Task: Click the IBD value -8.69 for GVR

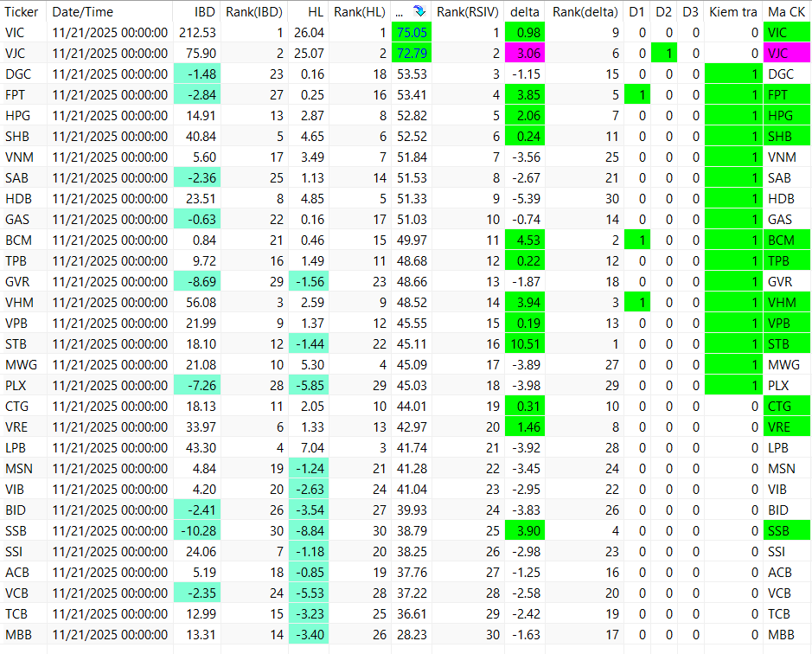Action: (x=197, y=281)
